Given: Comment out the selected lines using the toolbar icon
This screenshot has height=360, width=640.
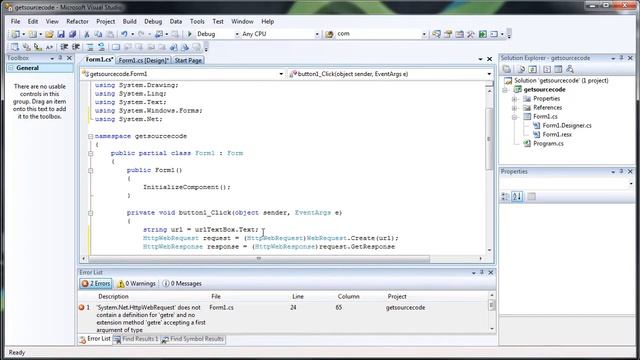Looking at the screenshot, I should 90,47.
